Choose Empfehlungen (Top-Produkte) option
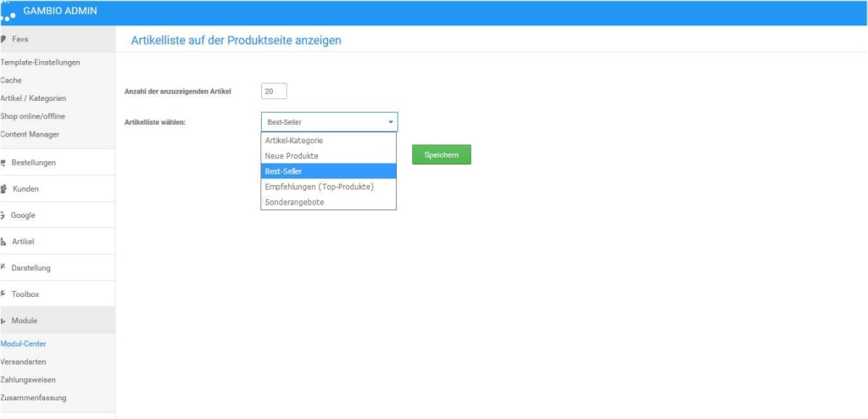The image size is (868, 419). [x=328, y=187]
